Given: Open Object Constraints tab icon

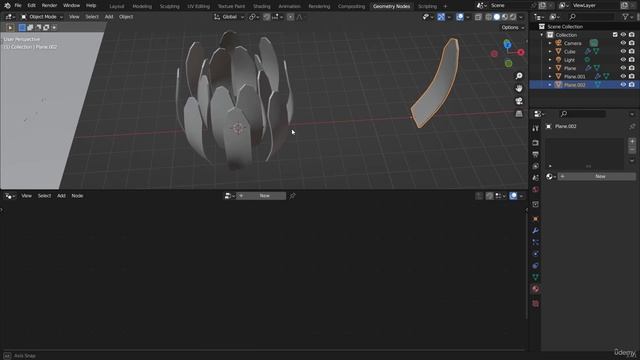Looking at the screenshot, I should coord(536,265).
